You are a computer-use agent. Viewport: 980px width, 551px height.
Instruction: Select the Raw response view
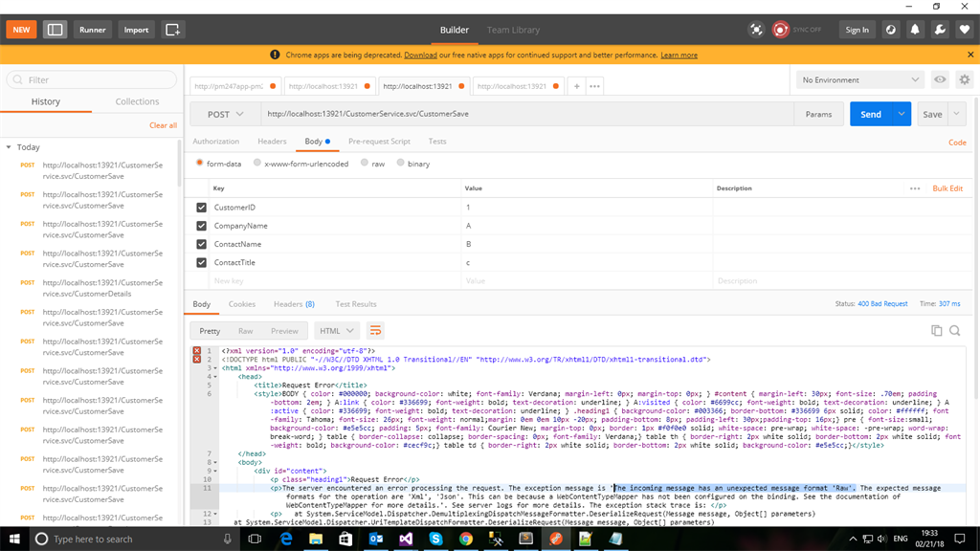coord(246,331)
